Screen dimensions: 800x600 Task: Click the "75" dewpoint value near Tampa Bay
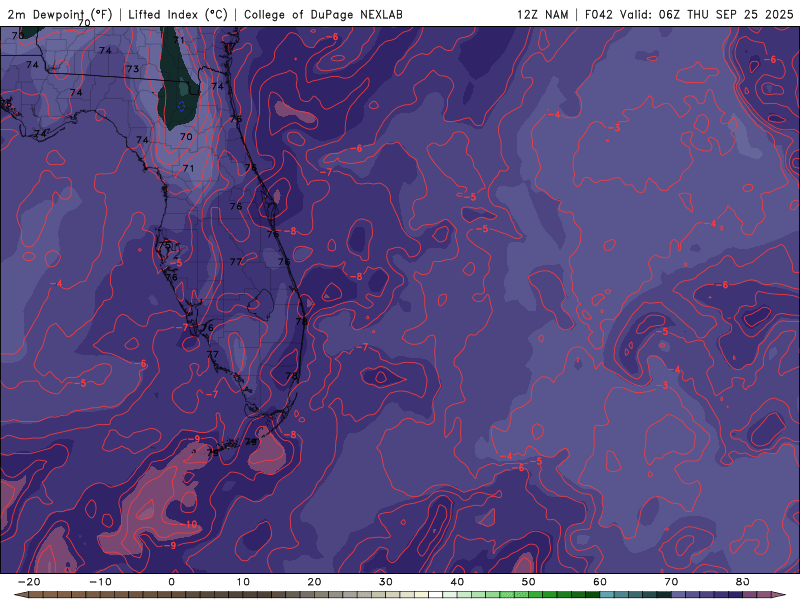165,245
